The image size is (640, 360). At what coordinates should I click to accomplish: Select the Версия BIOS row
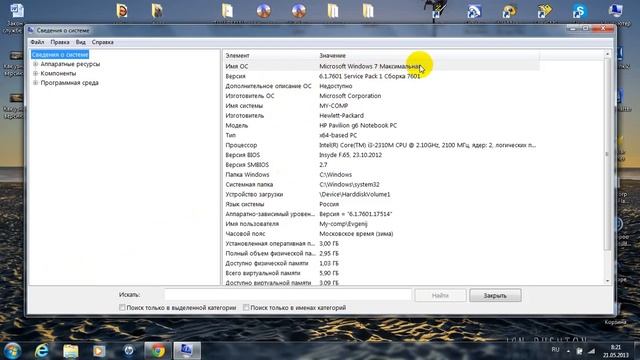tap(381, 155)
